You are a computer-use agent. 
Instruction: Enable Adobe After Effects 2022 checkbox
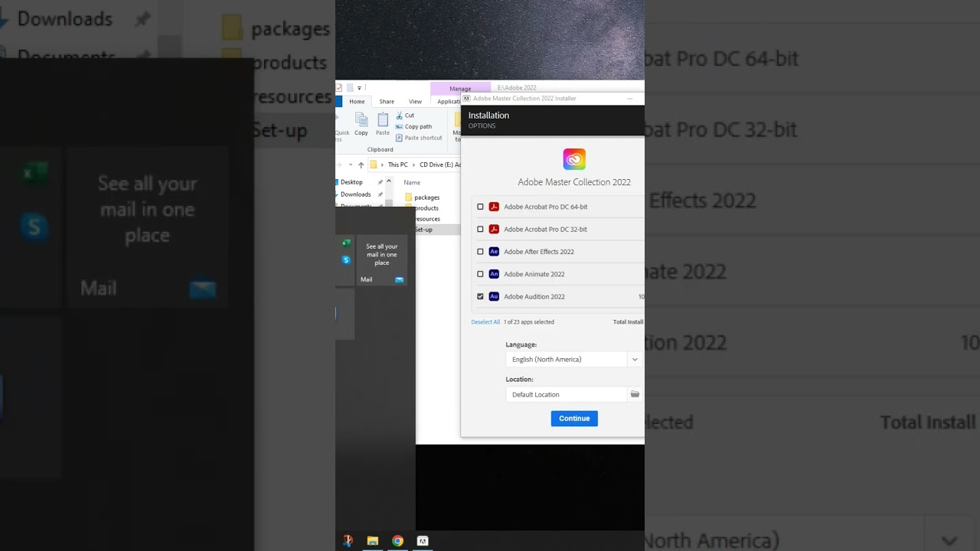coord(480,251)
